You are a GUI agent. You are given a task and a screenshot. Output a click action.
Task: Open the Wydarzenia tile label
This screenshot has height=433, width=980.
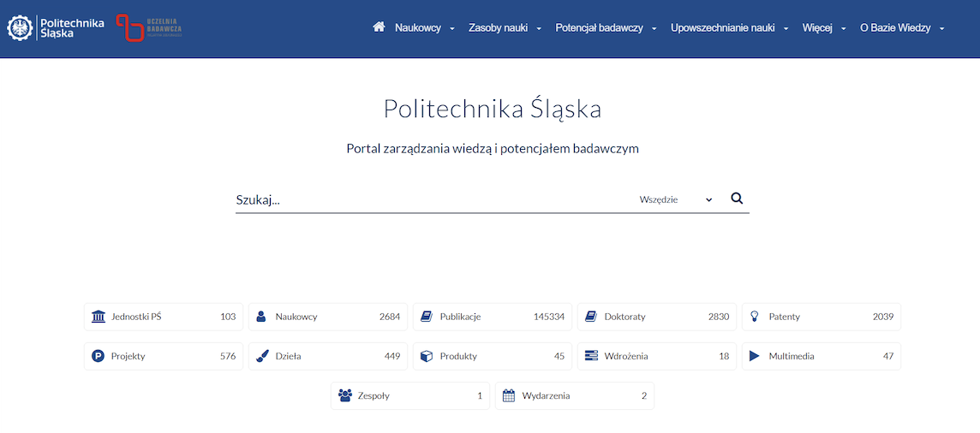(x=547, y=396)
